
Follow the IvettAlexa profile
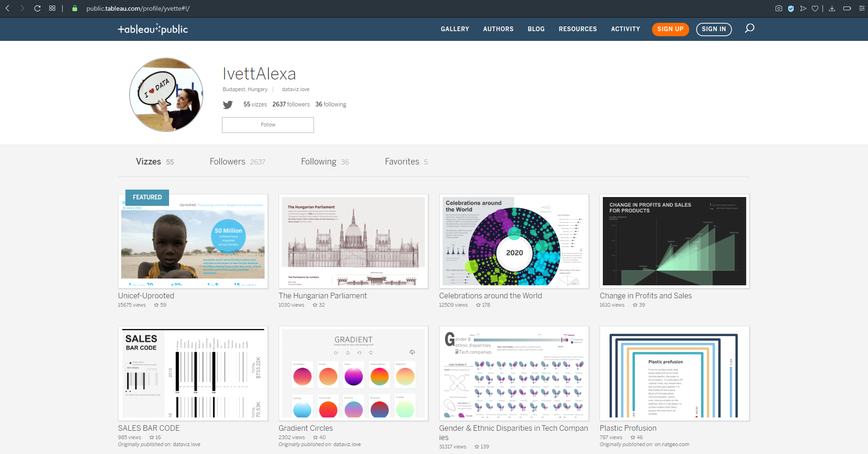point(268,125)
